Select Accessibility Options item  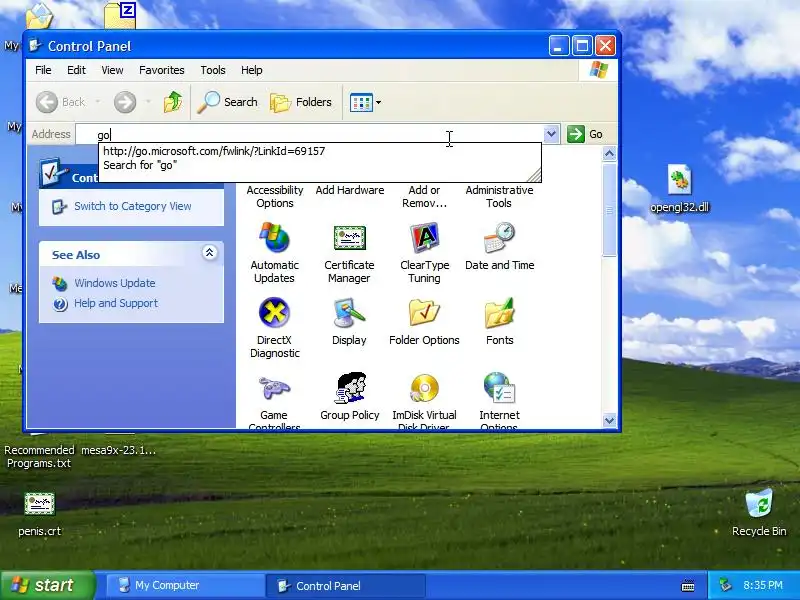274,196
